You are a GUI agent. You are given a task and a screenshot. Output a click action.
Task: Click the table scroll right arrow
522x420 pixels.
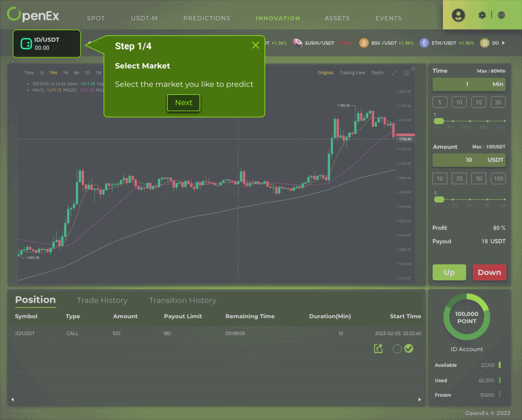coord(419,399)
